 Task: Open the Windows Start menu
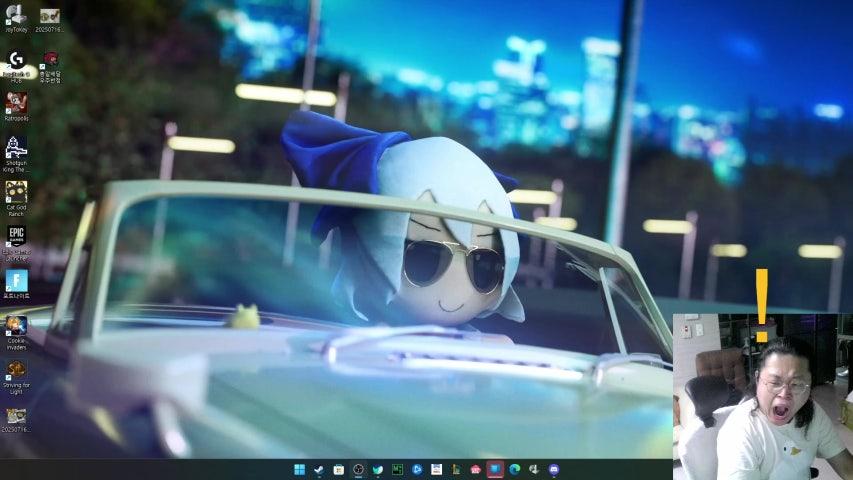[x=299, y=469]
